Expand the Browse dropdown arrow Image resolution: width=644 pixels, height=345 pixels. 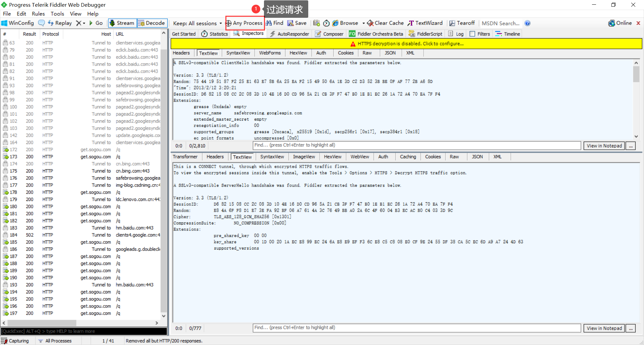pos(364,23)
